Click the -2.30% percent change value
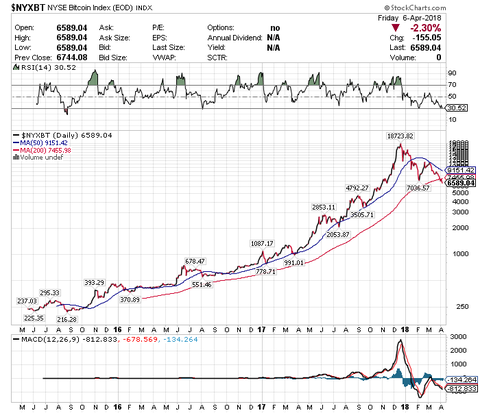 [x=425, y=28]
